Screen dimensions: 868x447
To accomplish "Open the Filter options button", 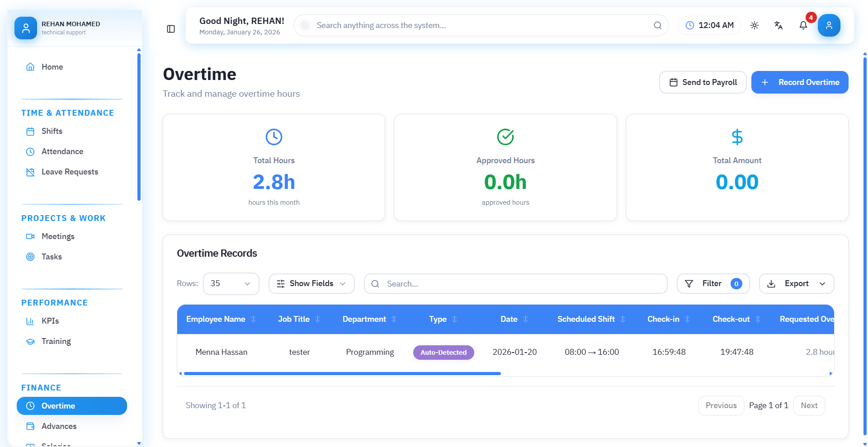I will (x=712, y=284).
